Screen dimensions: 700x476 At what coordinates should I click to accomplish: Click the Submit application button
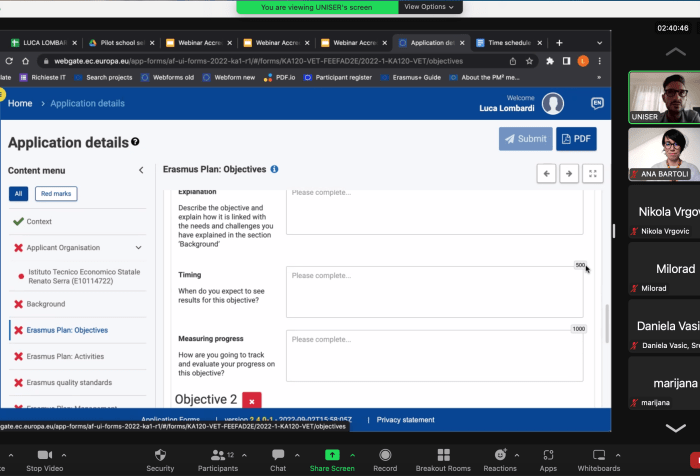[x=525, y=139]
